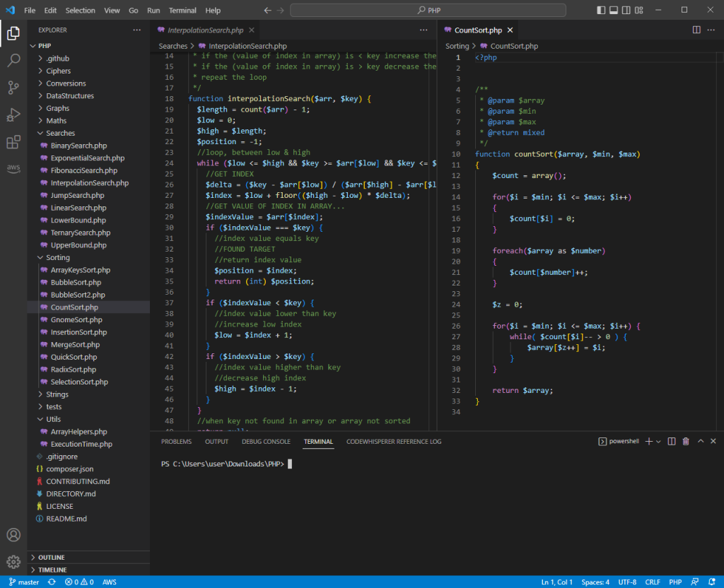Open right editor group more actions

point(711,30)
